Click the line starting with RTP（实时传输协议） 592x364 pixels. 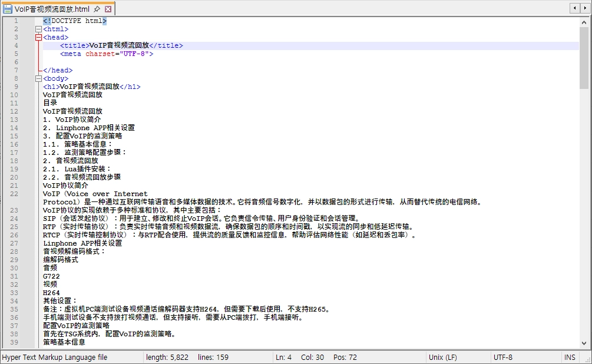pos(230,227)
